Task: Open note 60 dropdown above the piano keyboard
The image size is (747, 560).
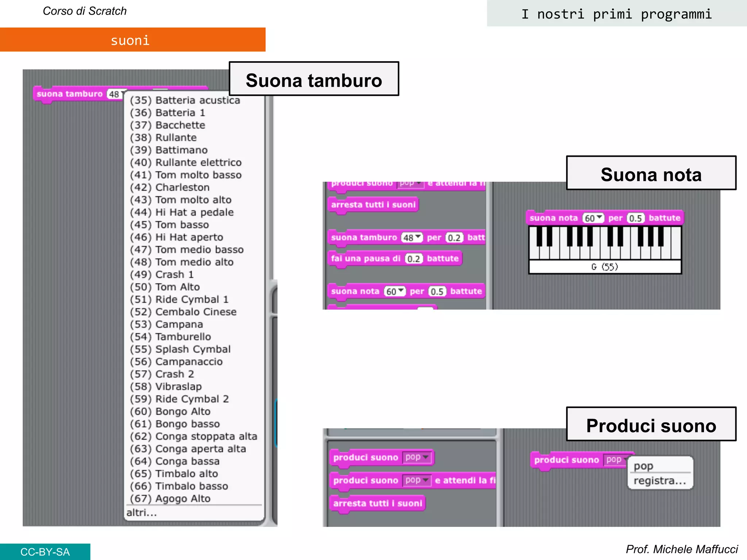Action: click(593, 218)
